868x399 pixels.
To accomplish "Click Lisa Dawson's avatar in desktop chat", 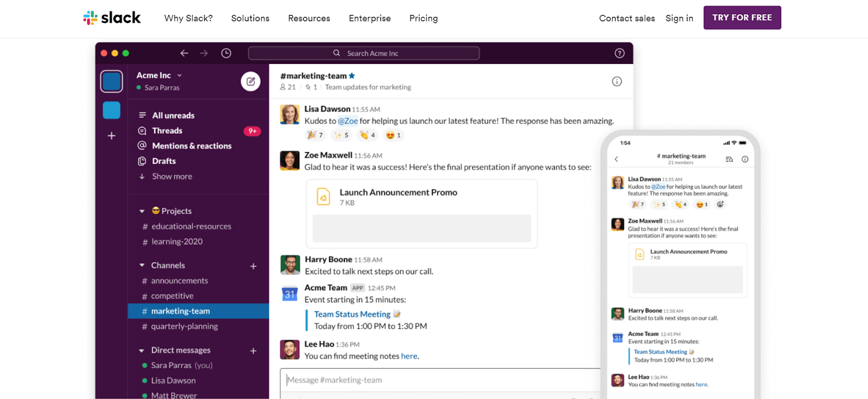I will pyautogui.click(x=290, y=114).
